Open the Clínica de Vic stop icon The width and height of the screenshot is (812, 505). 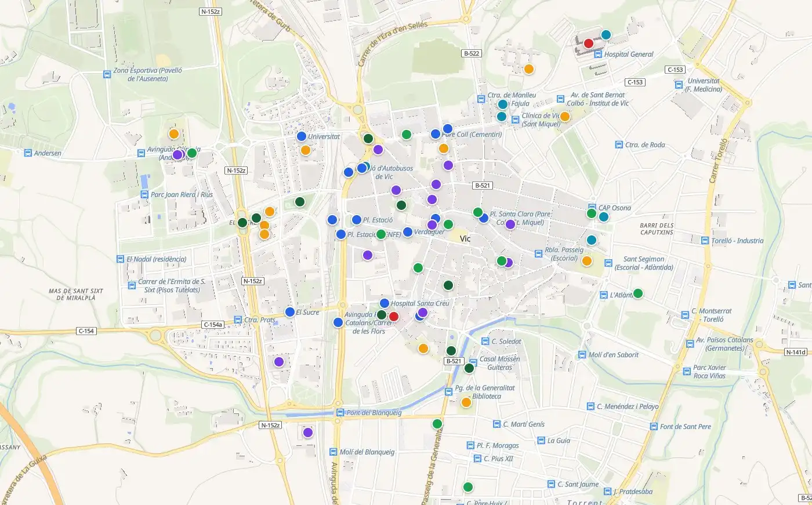pos(515,120)
